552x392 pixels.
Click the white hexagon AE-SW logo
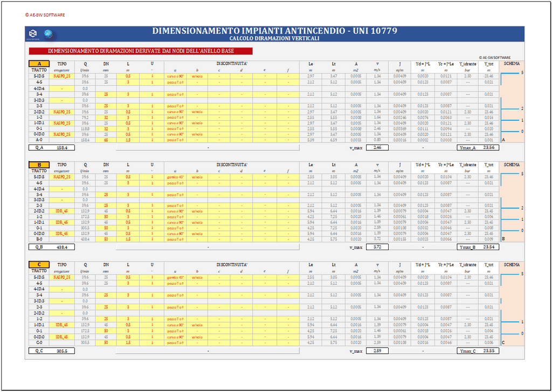33,35
